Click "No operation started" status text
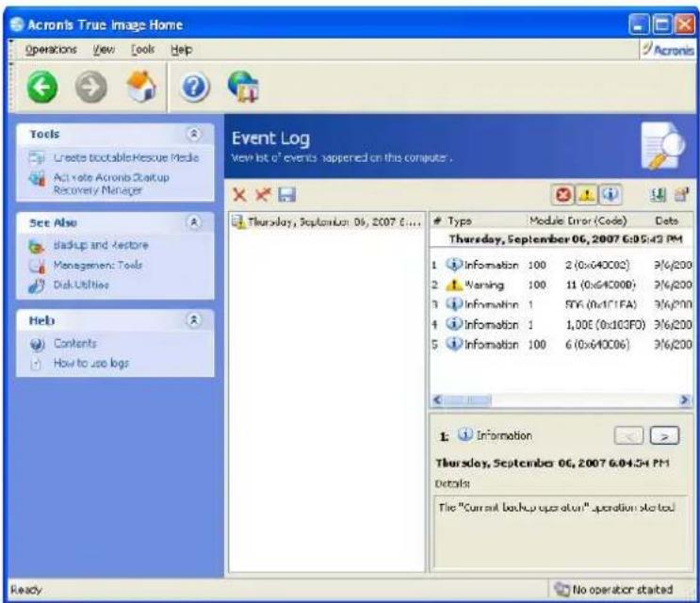Image resolution: width=700 pixels, height=603 pixels. coord(623,590)
